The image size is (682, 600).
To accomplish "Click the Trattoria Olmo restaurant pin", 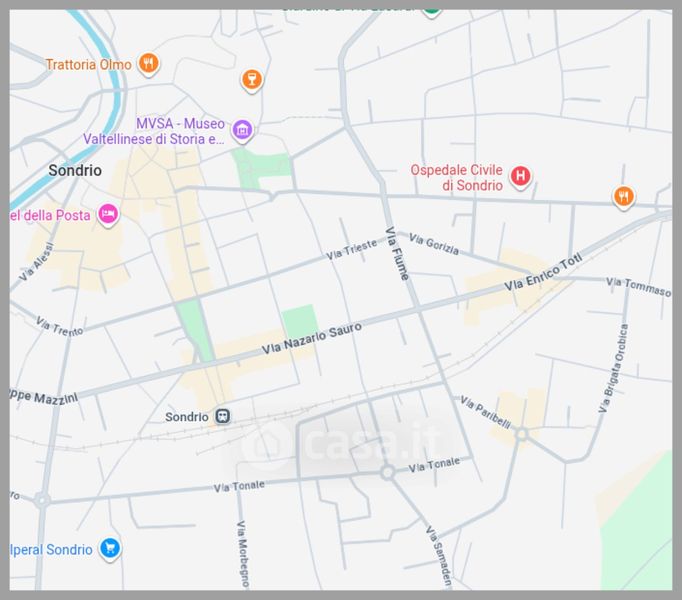I will (x=148, y=64).
